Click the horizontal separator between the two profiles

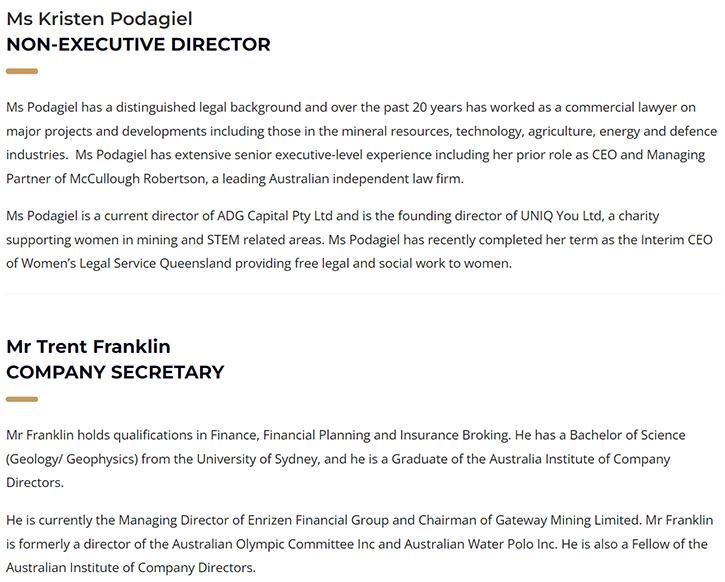coord(363,294)
